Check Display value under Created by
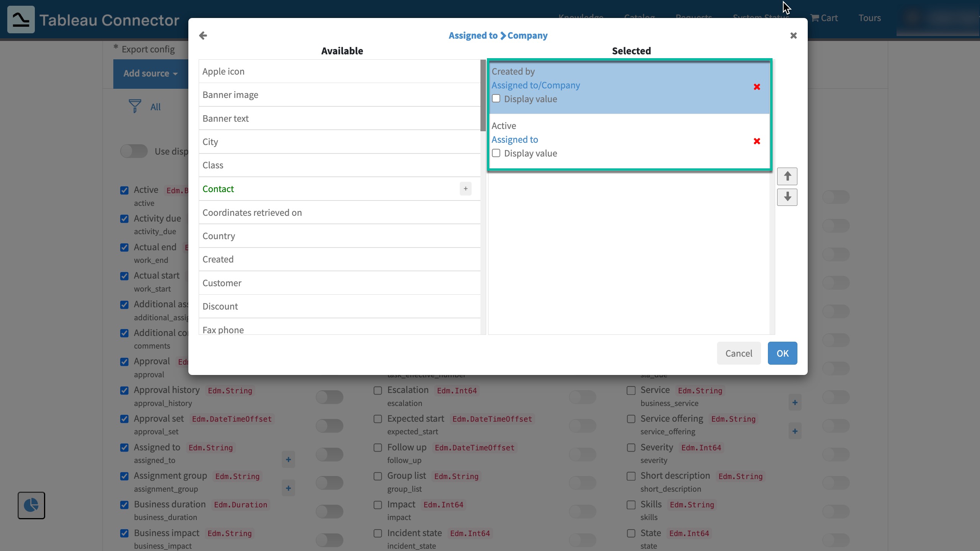 (496, 99)
